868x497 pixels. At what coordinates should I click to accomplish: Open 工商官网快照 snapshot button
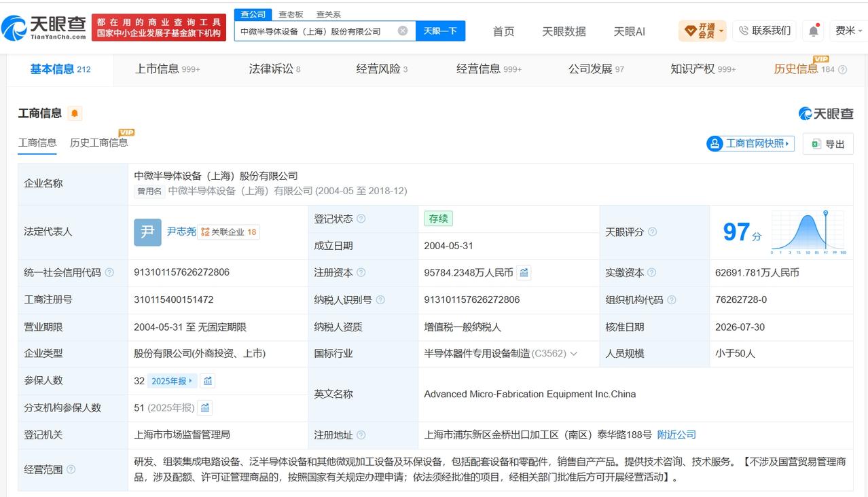pos(751,144)
